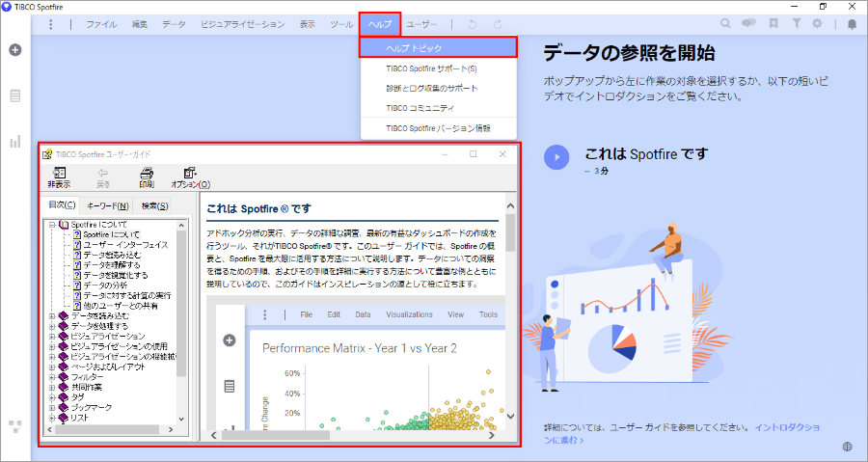Click the redo arrow icon
This screenshot has width=868, height=462.
click(498, 24)
